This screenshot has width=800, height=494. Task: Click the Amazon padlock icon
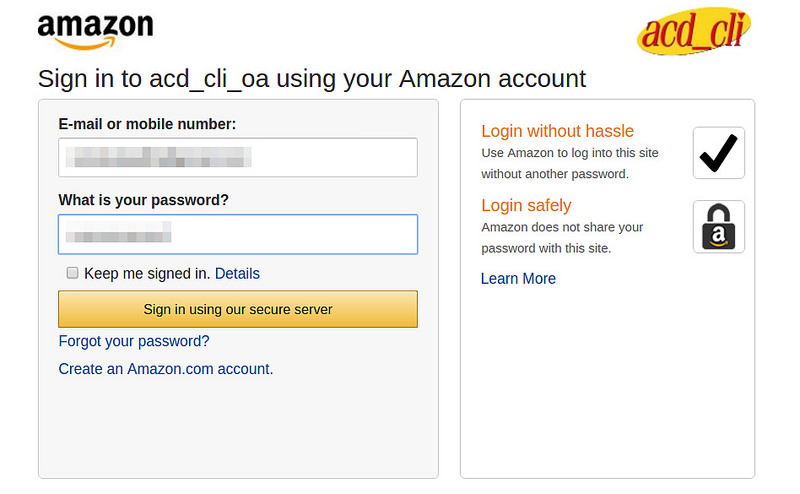tap(718, 227)
